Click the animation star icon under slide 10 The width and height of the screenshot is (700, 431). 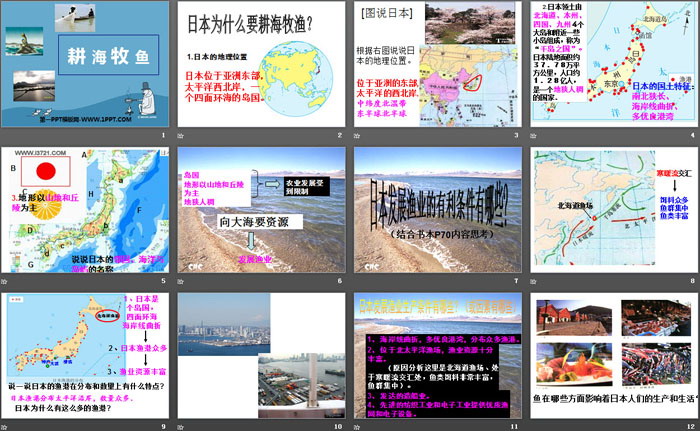pyautogui.click(x=181, y=426)
